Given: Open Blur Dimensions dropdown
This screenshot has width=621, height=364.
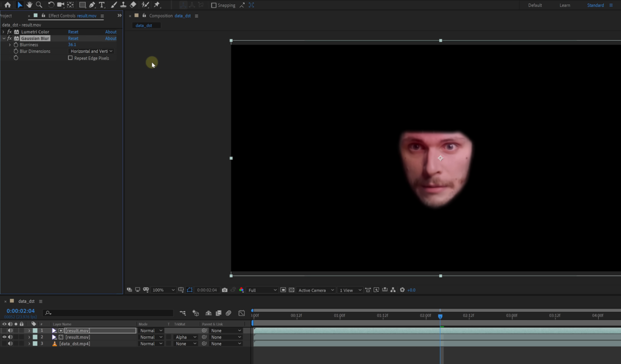Looking at the screenshot, I should point(91,51).
